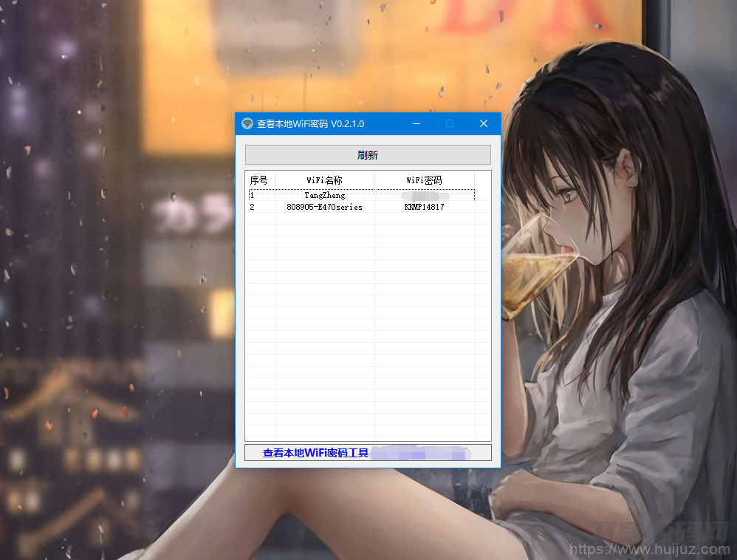737x560 pixels.
Task: Minimize the WiFi password viewer window
Action: pos(417,123)
